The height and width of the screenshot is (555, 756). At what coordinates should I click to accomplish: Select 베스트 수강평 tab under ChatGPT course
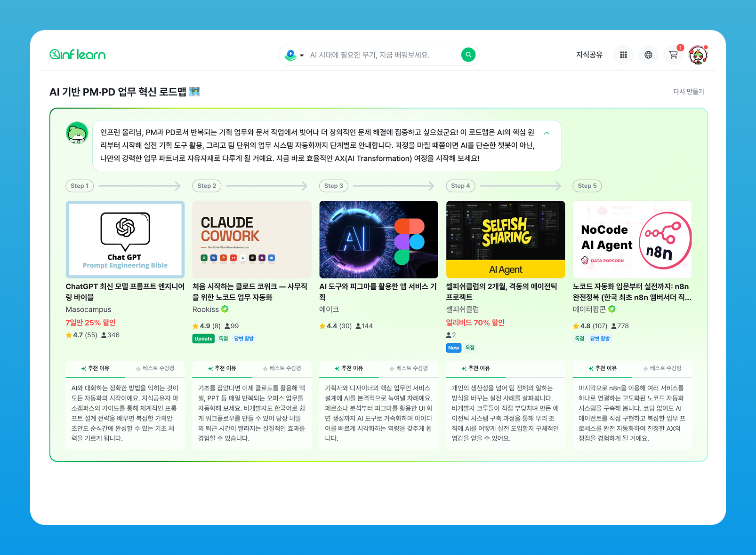pyautogui.click(x=155, y=368)
